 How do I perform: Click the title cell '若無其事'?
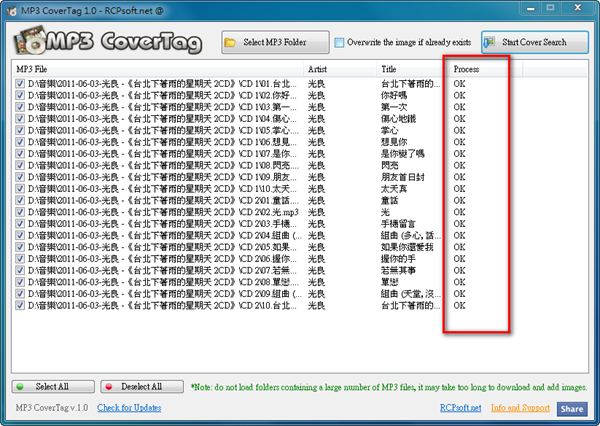(x=398, y=270)
